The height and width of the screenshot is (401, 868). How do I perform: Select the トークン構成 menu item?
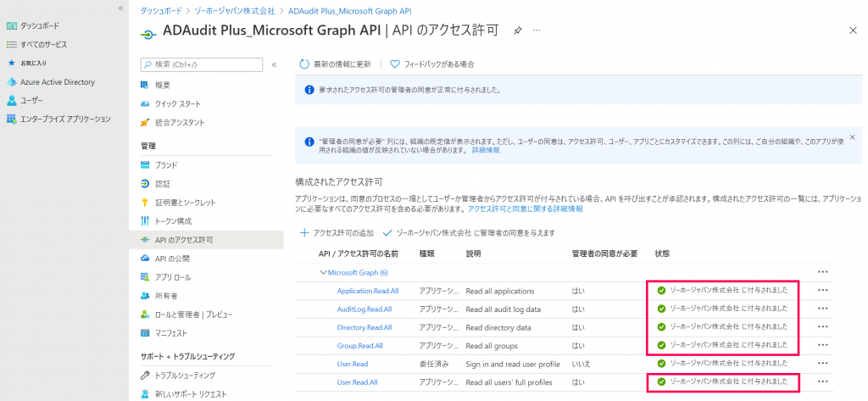(x=173, y=221)
